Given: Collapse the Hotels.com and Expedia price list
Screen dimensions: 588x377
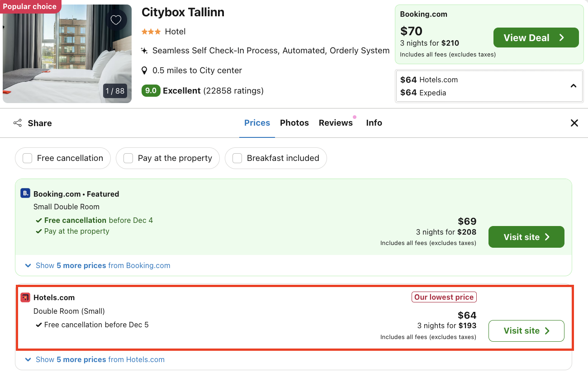Looking at the screenshot, I should tap(574, 86).
